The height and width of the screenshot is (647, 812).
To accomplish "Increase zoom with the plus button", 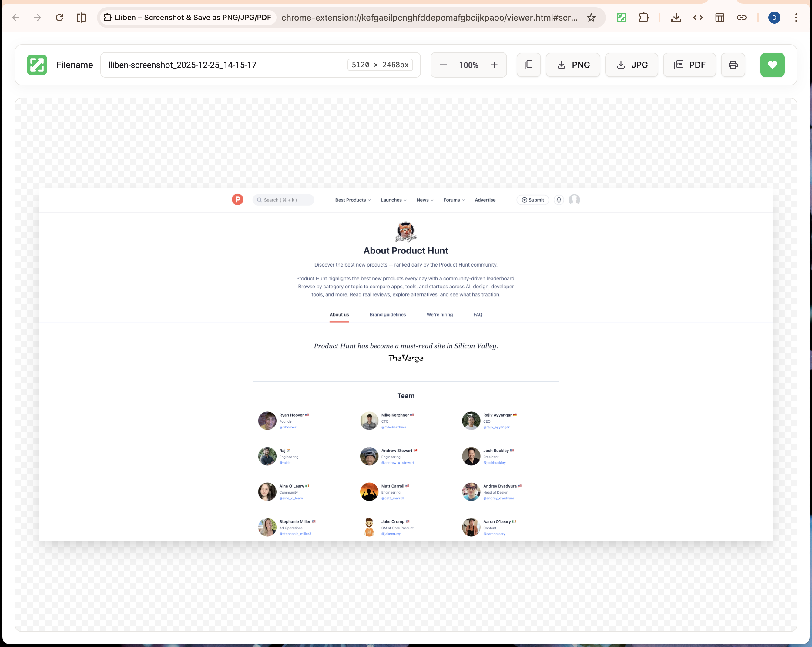I will (494, 65).
